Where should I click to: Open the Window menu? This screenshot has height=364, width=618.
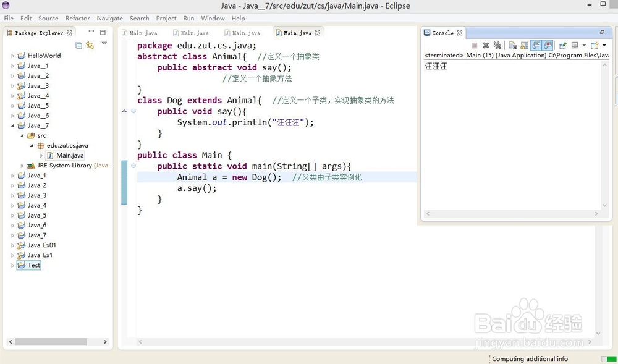point(213,18)
